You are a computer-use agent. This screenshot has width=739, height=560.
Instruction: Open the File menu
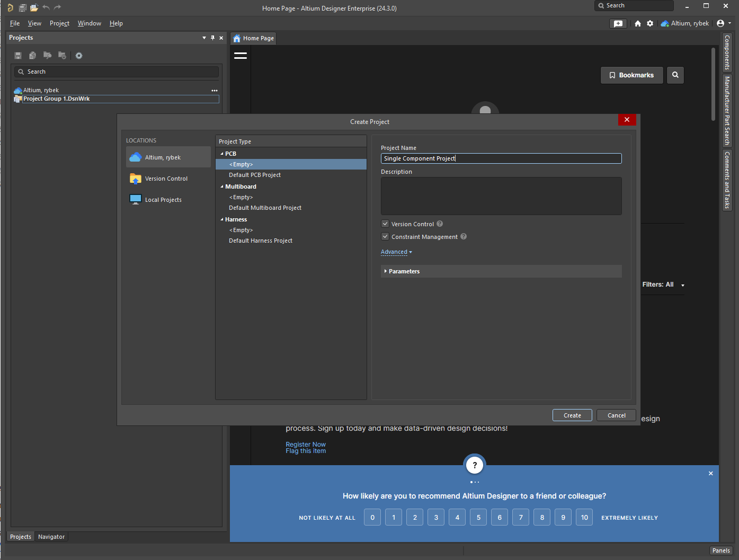(x=15, y=23)
